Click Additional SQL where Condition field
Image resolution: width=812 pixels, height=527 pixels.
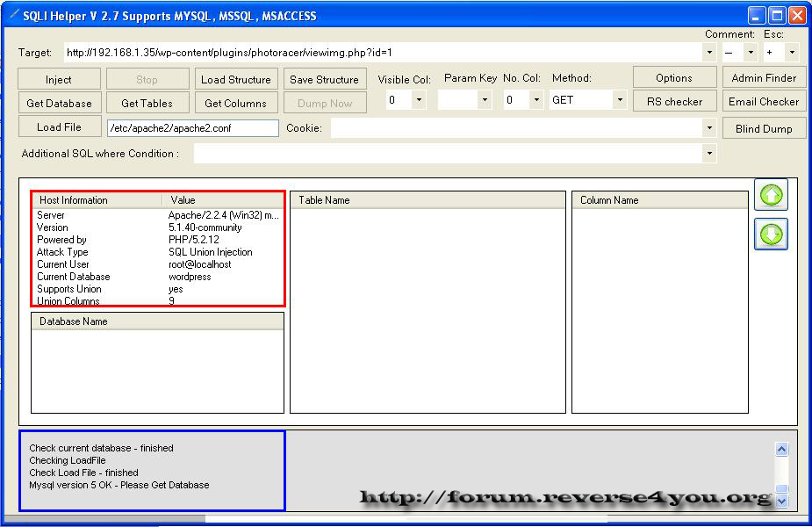(x=449, y=154)
